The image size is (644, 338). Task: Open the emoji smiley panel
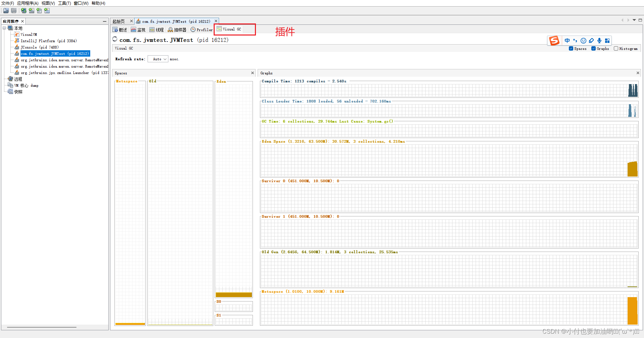(x=583, y=41)
